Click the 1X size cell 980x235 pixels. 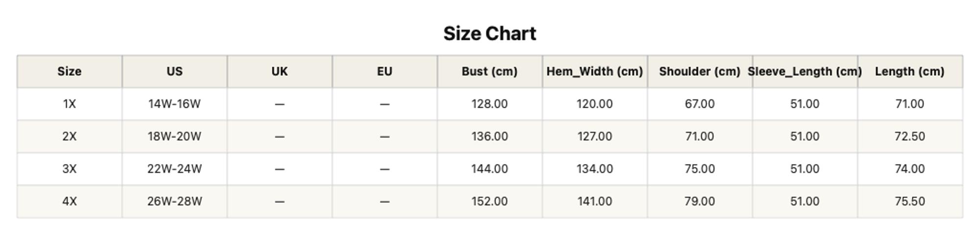pos(70,104)
